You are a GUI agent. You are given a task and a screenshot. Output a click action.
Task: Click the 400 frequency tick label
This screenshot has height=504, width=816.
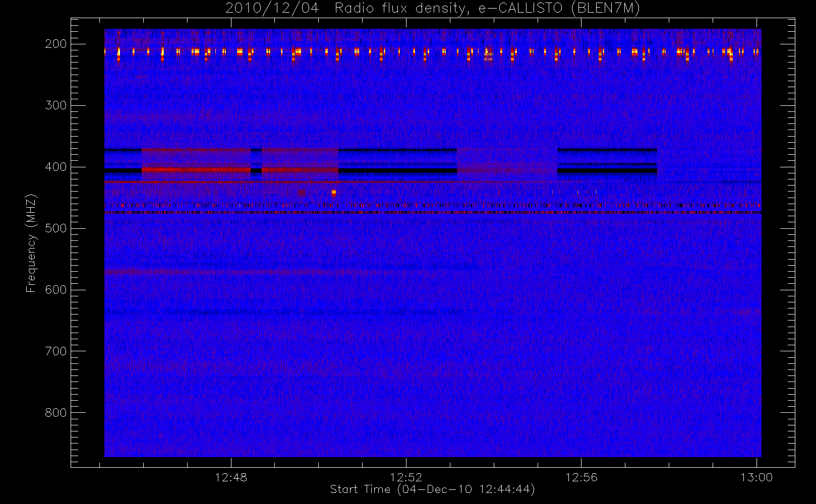point(56,167)
